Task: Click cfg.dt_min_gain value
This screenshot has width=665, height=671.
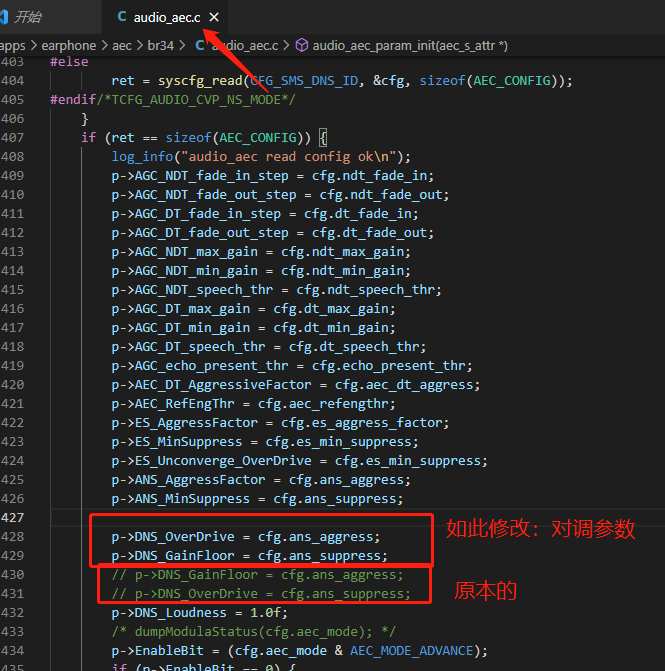Action: [330, 328]
